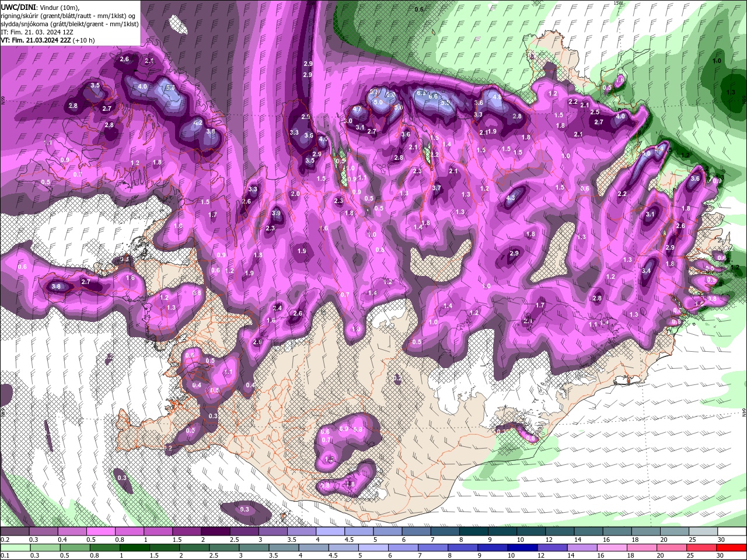747x560 pixels.
Task: Click the '0.2' label in top legend row
Action: [5, 540]
